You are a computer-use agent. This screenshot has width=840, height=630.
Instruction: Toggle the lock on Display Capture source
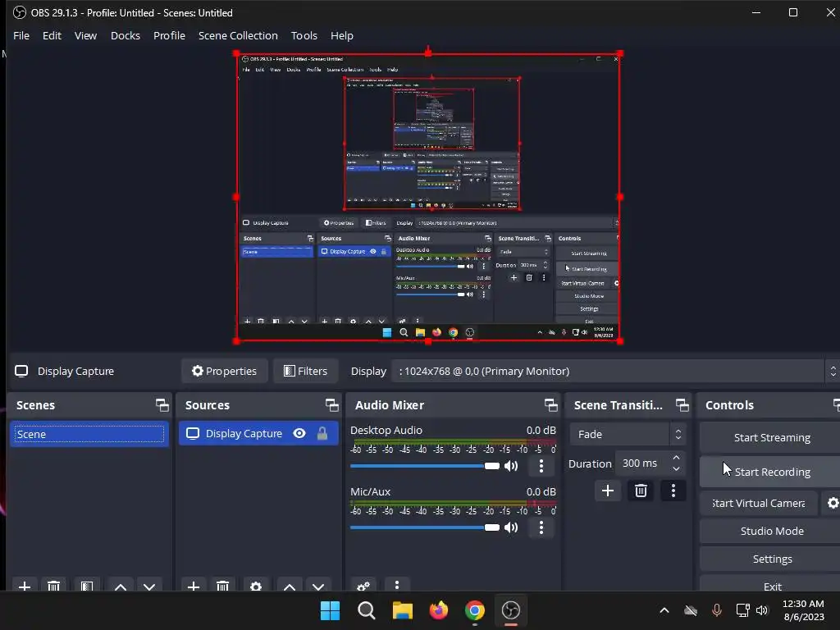click(322, 433)
